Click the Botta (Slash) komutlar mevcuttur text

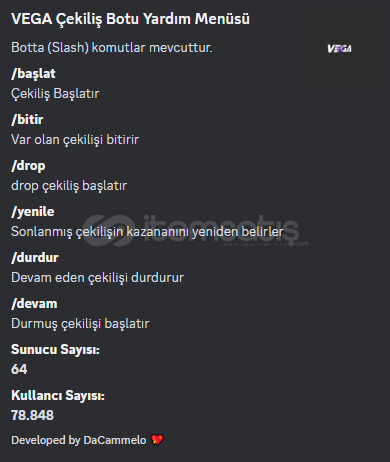[x=112, y=48]
